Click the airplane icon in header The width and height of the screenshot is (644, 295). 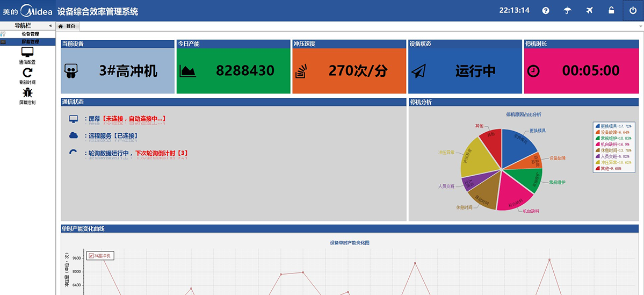click(589, 11)
